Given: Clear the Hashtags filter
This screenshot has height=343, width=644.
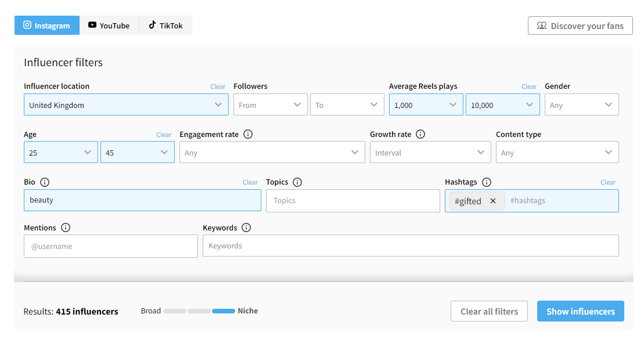Looking at the screenshot, I should [608, 182].
